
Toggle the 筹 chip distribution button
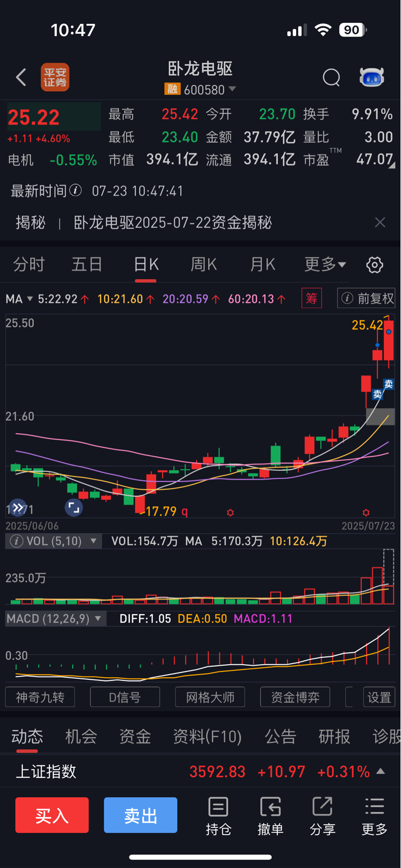point(312,298)
